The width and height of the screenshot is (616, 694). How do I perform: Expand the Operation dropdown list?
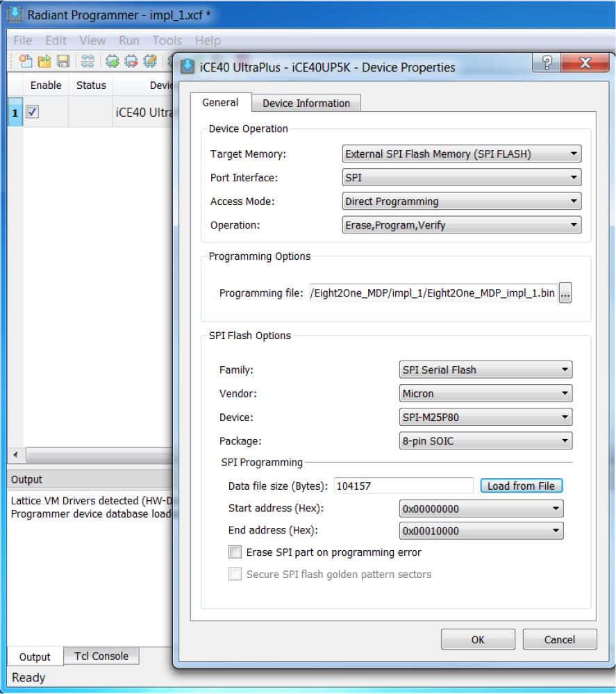pos(462,224)
